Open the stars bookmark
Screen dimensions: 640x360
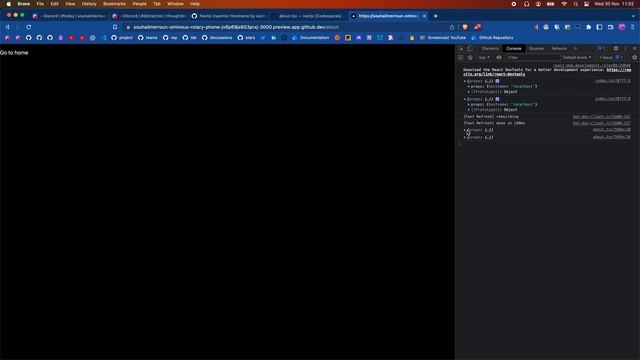(x=247, y=38)
